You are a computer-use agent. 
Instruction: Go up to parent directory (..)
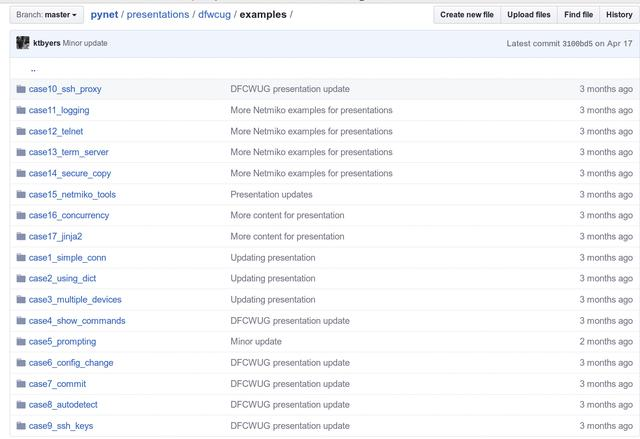(33, 69)
